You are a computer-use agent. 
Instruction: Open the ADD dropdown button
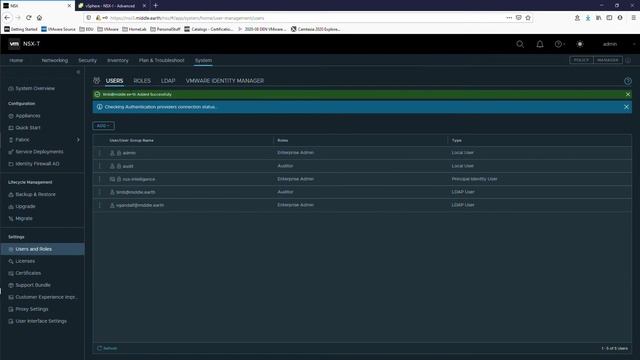tap(103, 126)
